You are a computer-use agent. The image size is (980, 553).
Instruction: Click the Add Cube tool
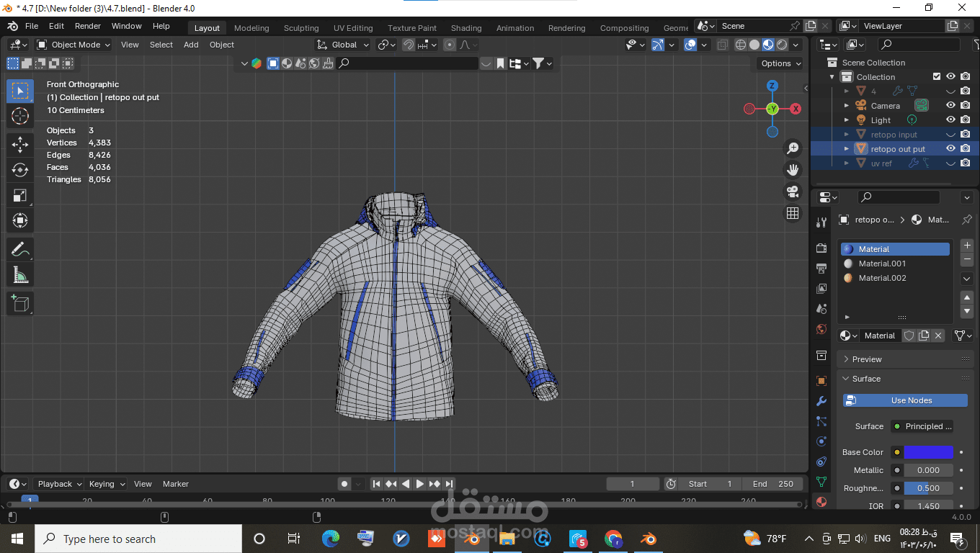click(20, 303)
